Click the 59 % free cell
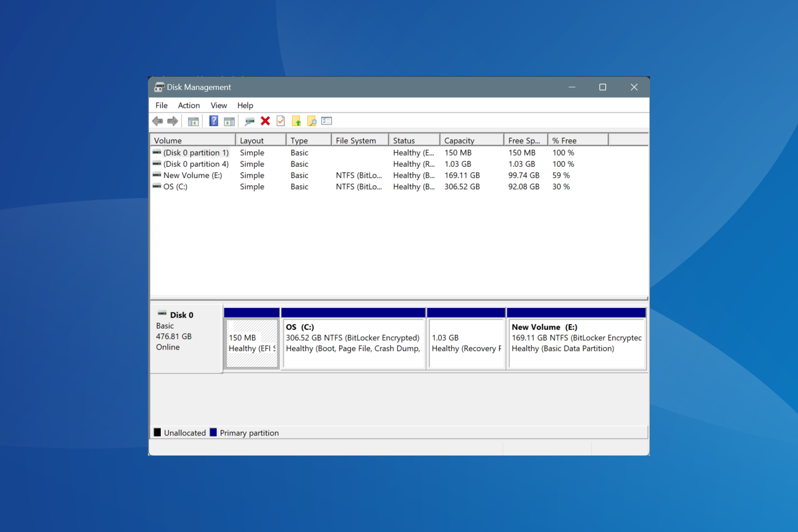 (x=561, y=175)
